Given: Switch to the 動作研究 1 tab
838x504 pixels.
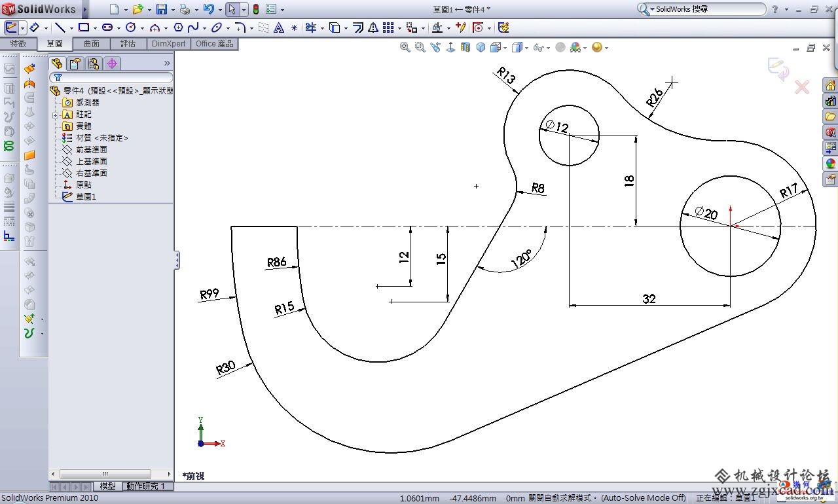Looking at the screenshot, I should [148, 486].
